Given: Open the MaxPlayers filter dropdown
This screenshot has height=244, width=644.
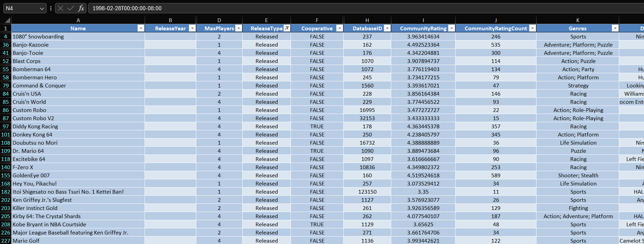Looking at the screenshot, I should [238, 28].
